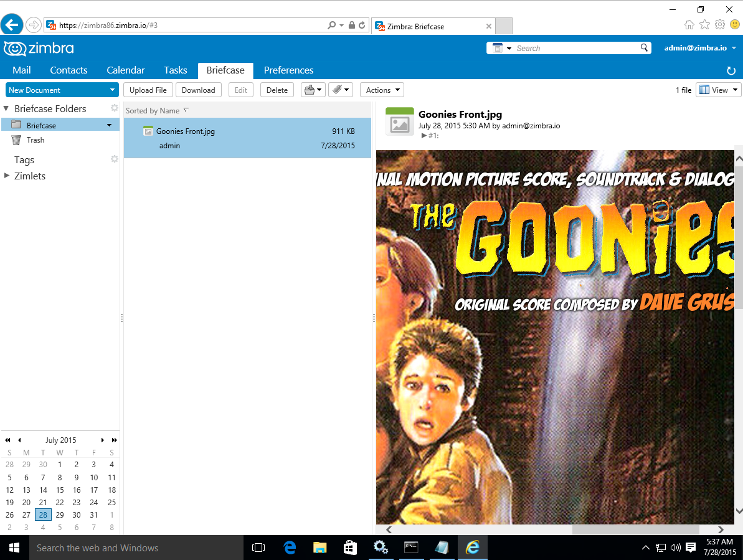Viewport: 743px width, 560px height.
Task: Switch to the Mail tab
Action: [21, 70]
